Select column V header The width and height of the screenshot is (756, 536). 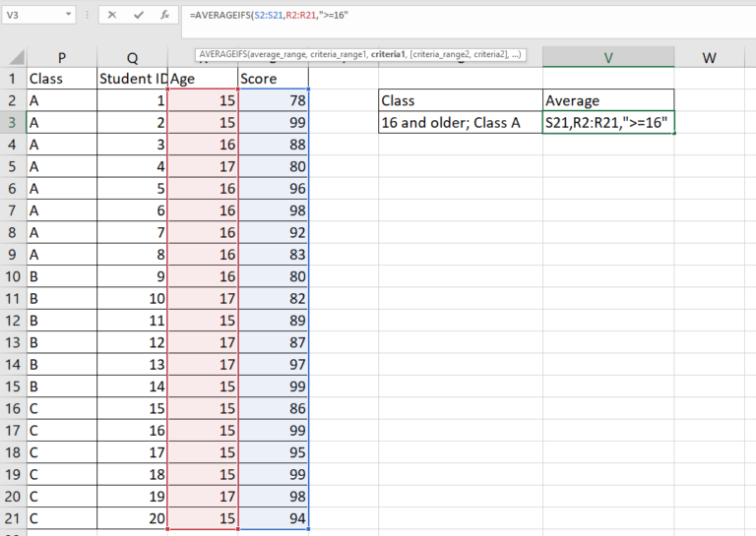tap(608, 58)
